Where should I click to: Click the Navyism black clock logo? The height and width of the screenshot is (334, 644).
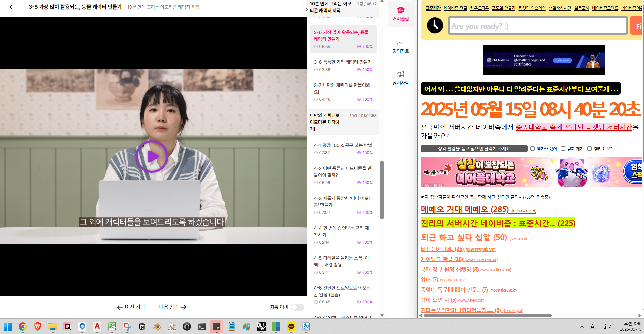435,25
